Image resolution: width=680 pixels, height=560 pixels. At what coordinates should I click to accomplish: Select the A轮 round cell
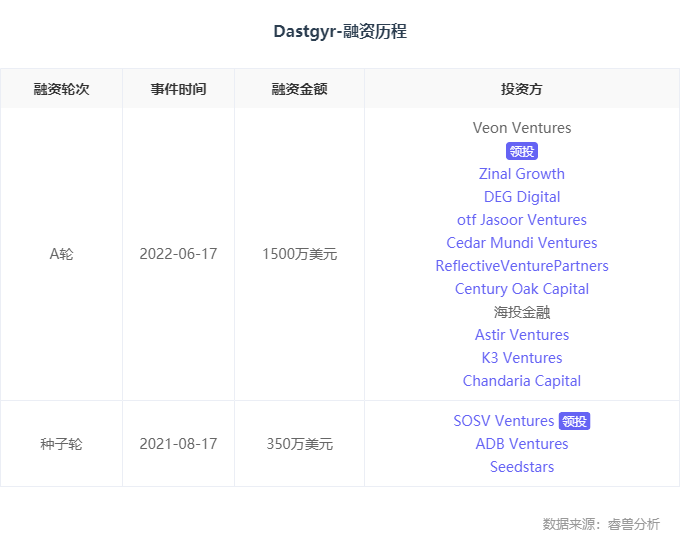(x=61, y=254)
